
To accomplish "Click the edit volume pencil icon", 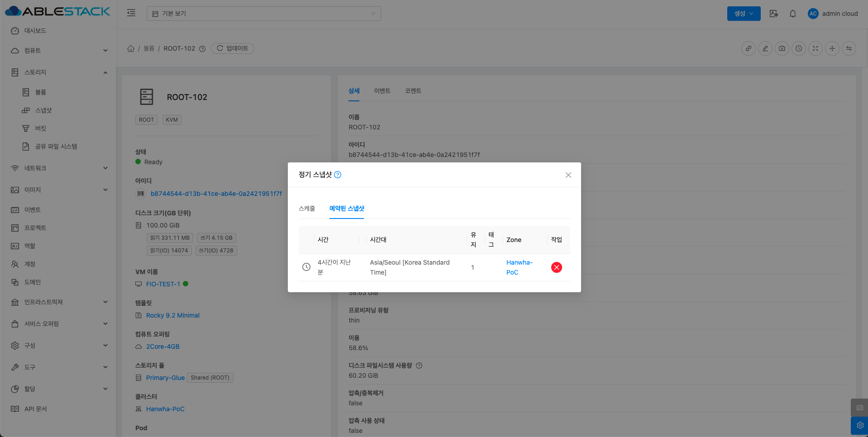I will pos(765,48).
